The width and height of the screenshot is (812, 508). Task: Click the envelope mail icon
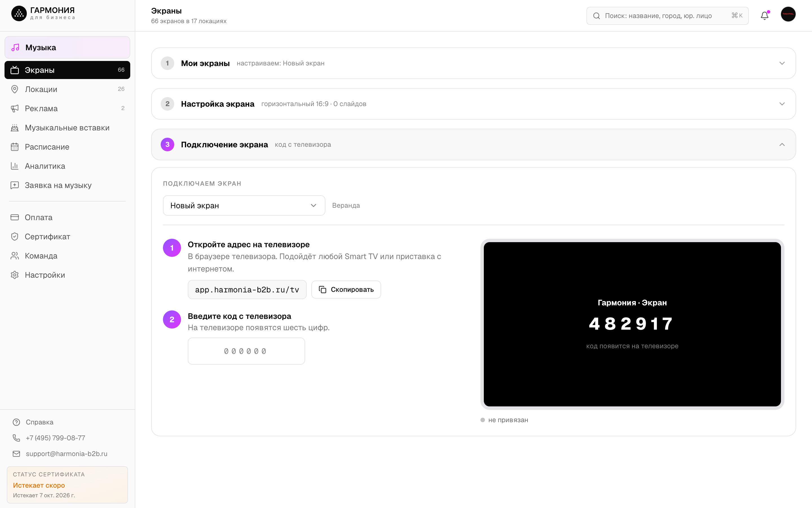click(16, 453)
